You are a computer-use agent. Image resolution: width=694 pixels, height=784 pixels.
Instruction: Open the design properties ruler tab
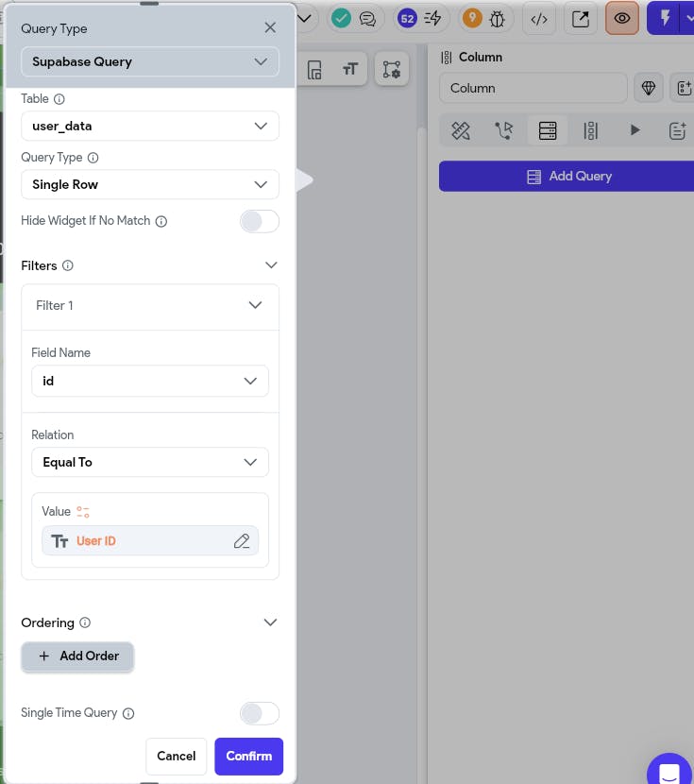tap(461, 131)
